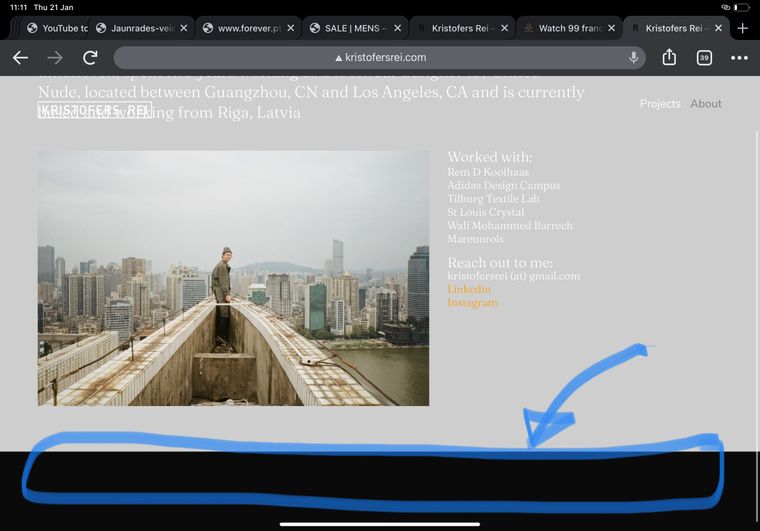Screen dimensions: 760x531
Task: Open the Instagram link
Action: coord(472,303)
